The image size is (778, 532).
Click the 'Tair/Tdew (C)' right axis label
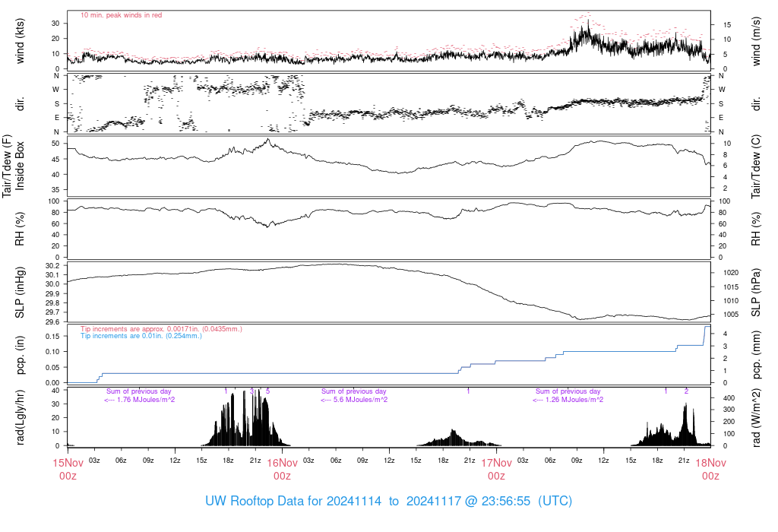756,166
